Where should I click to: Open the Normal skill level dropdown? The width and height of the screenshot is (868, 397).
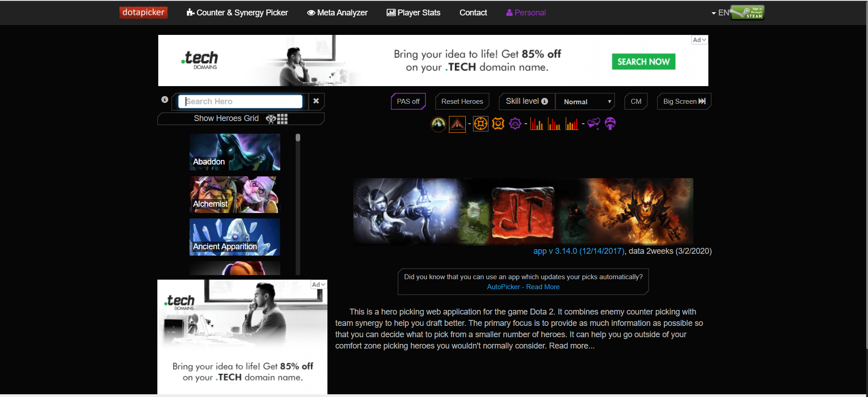[x=585, y=102]
